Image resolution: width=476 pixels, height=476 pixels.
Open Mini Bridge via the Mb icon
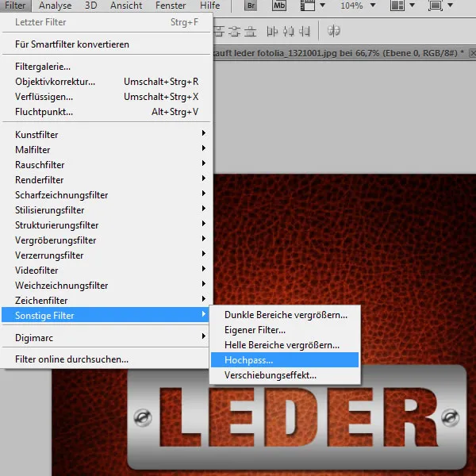point(278,6)
